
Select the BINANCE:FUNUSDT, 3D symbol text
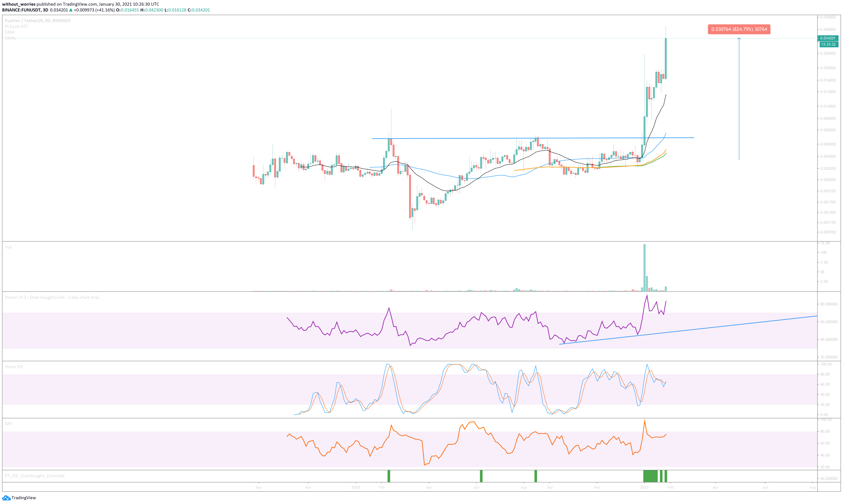click(x=25, y=10)
